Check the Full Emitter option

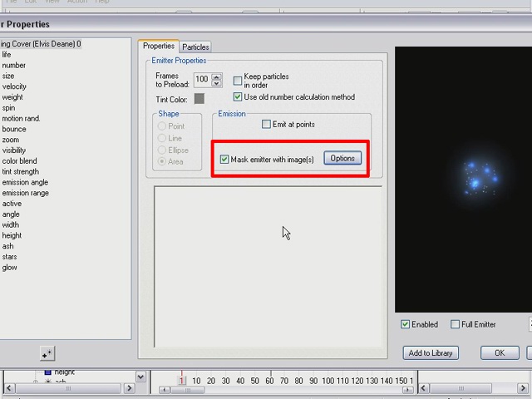point(455,324)
